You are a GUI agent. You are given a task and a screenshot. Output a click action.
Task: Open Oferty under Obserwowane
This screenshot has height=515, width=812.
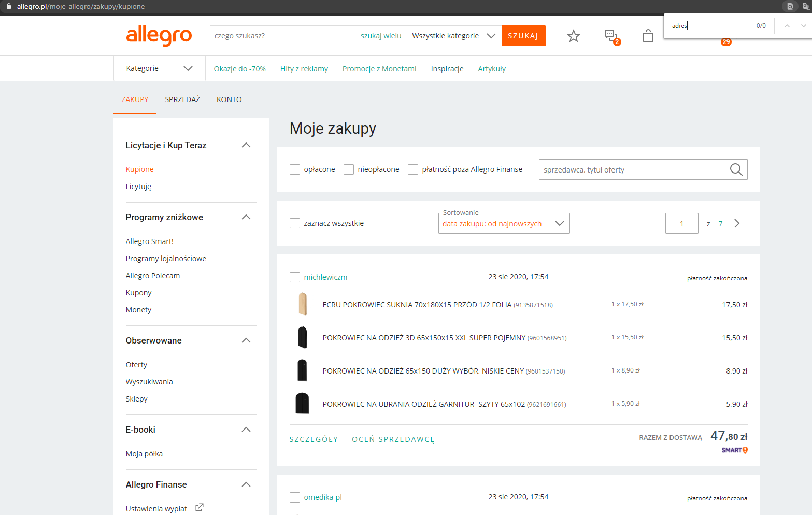(x=136, y=365)
